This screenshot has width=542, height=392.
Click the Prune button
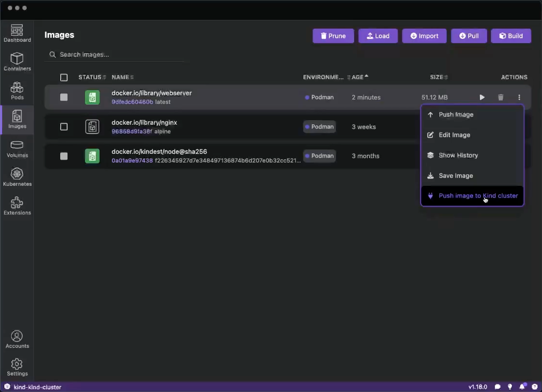[333, 36]
